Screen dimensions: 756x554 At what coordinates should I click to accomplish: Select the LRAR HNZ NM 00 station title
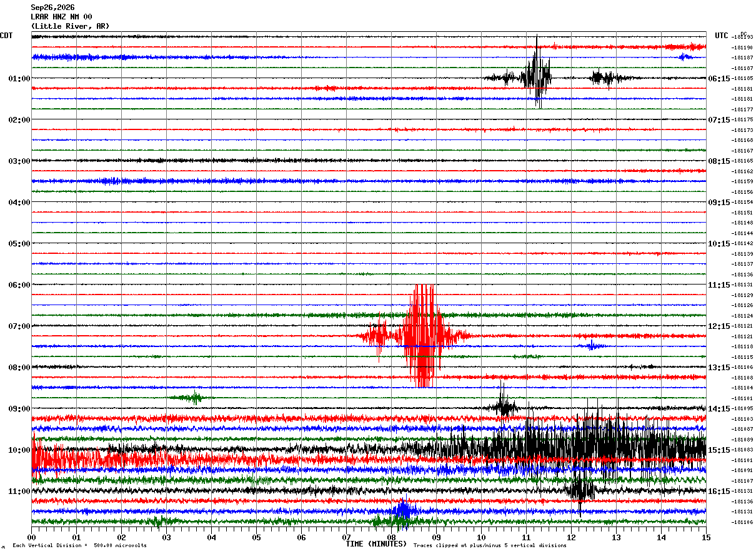[x=61, y=17]
